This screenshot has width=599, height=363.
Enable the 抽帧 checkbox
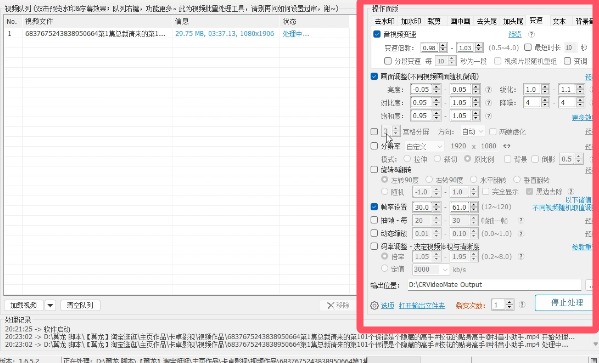point(374,220)
